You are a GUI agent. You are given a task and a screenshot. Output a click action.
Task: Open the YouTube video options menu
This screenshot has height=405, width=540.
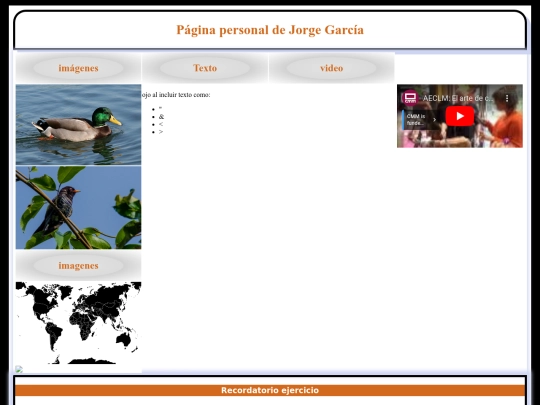point(507,98)
